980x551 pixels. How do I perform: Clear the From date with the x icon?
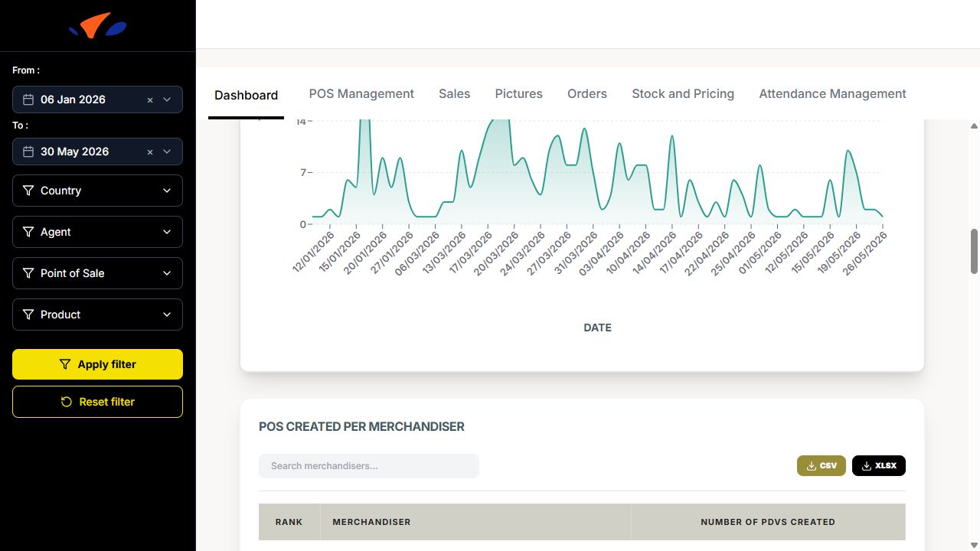click(x=150, y=99)
